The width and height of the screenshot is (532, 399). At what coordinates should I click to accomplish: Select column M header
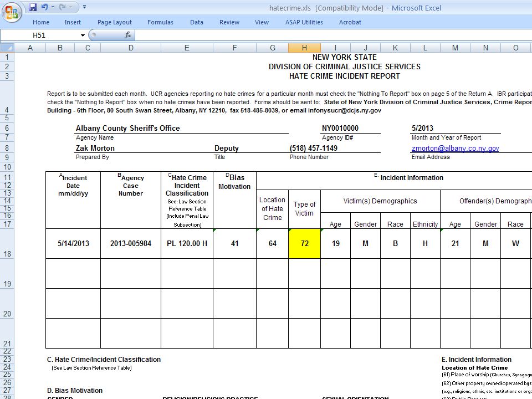point(455,48)
